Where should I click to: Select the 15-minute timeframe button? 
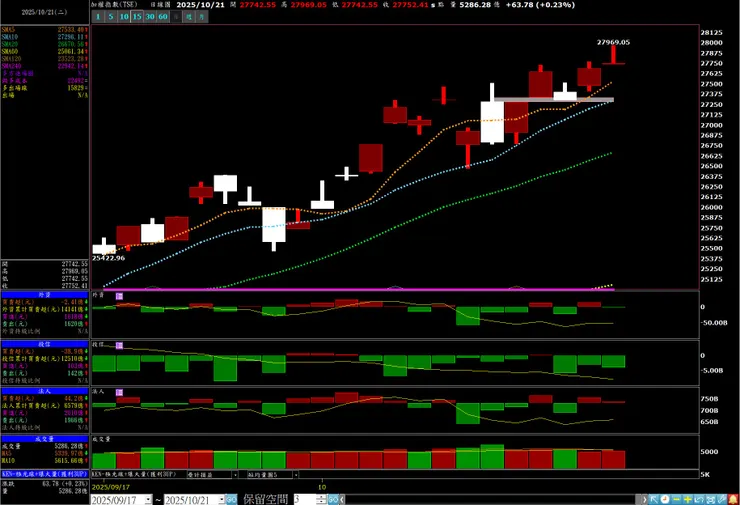point(137,17)
